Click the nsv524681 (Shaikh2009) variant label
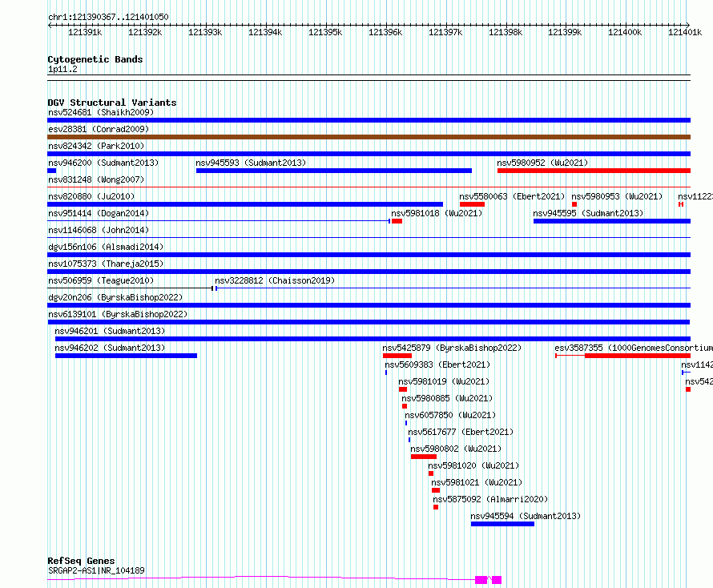 coord(101,112)
